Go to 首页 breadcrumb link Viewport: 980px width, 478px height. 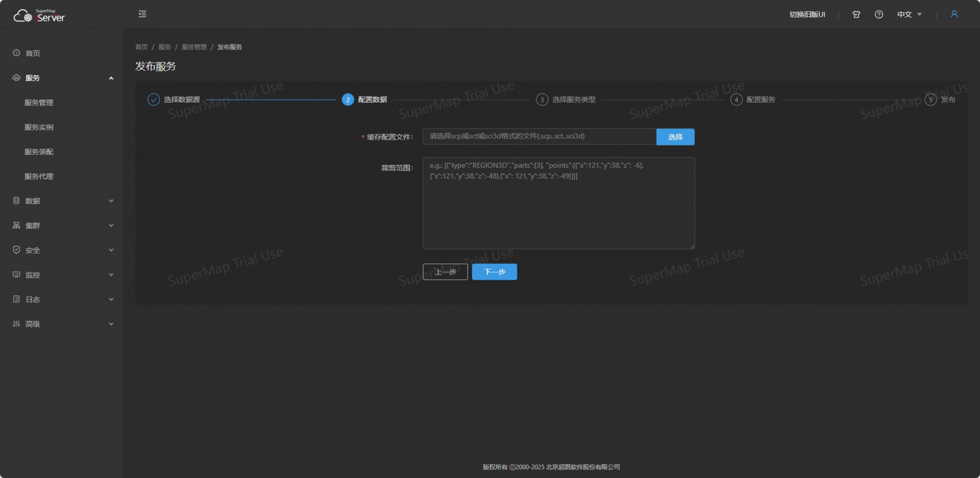tap(141, 47)
